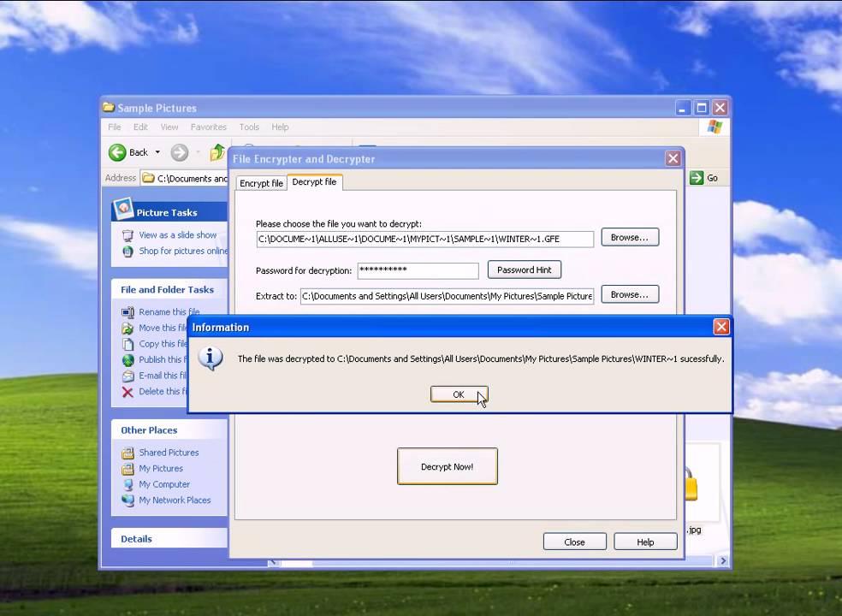Click the Rename this file icon
842x616 pixels.
pos(127,312)
